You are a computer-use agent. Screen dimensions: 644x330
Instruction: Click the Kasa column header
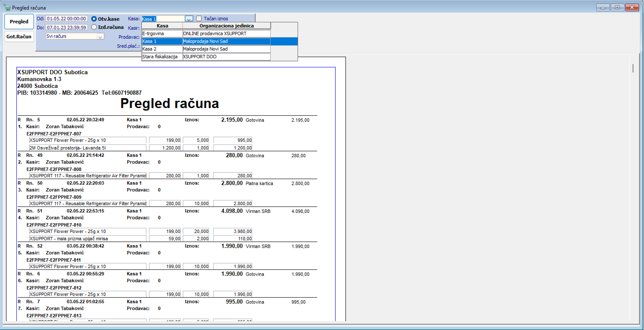coord(162,26)
